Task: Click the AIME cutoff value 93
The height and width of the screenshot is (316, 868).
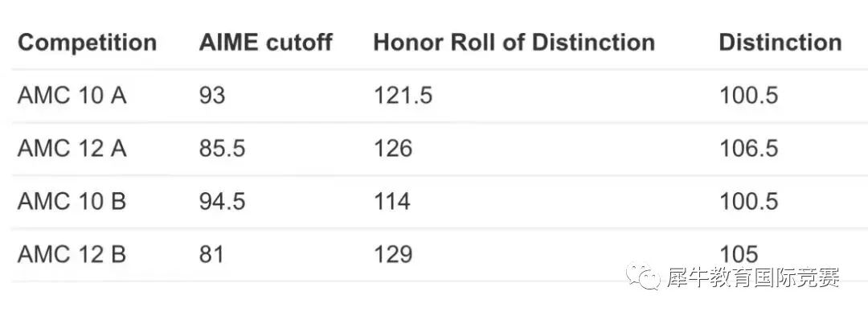Action: point(212,96)
